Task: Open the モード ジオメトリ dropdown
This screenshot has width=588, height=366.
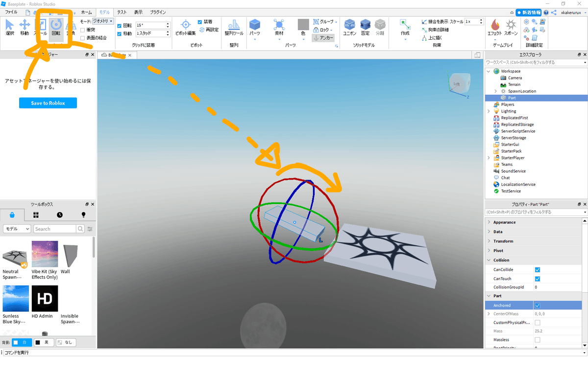Action: tap(103, 22)
